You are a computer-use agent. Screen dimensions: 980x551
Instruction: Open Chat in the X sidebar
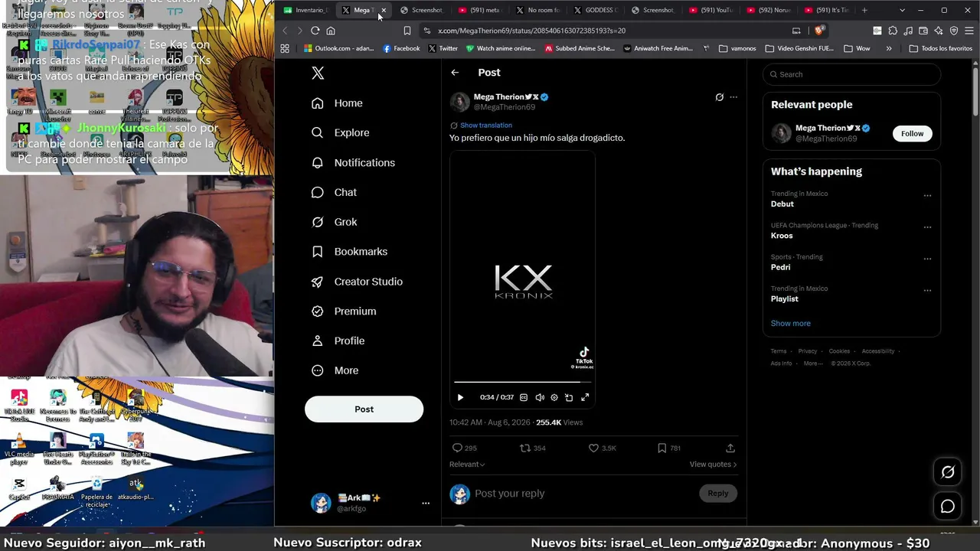pyautogui.click(x=334, y=192)
